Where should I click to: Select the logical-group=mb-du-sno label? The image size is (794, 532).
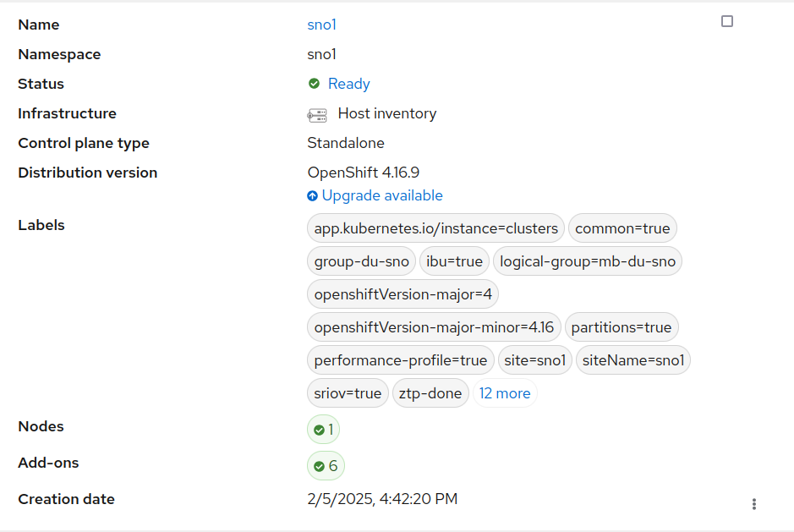pyautogui.click(x=588, y=261)
